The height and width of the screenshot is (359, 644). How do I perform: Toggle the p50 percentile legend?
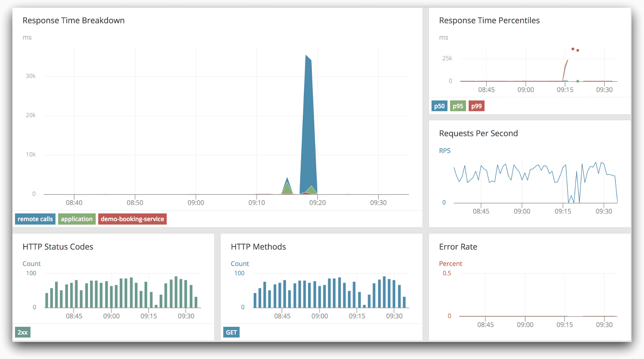pos(439,106)
